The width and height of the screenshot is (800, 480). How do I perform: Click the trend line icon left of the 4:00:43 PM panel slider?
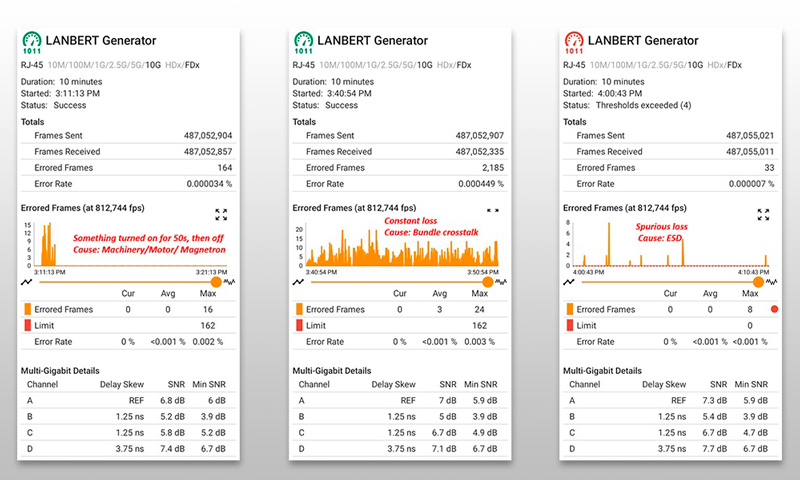click(569, 282)
